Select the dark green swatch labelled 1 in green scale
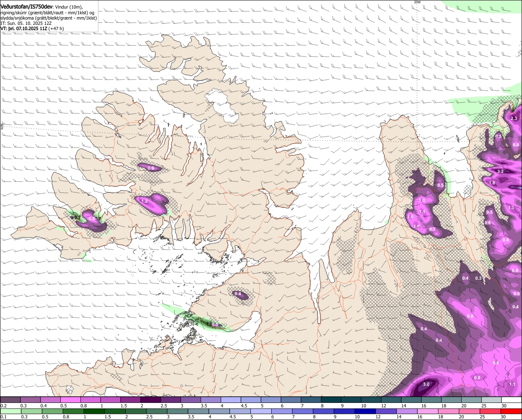The width and height of the screenshot is (522, 420). click(94, 411)
